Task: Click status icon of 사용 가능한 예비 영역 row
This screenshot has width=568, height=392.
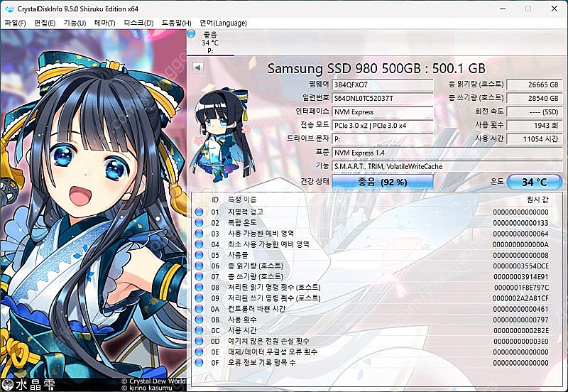Action: tap(199, 234)
